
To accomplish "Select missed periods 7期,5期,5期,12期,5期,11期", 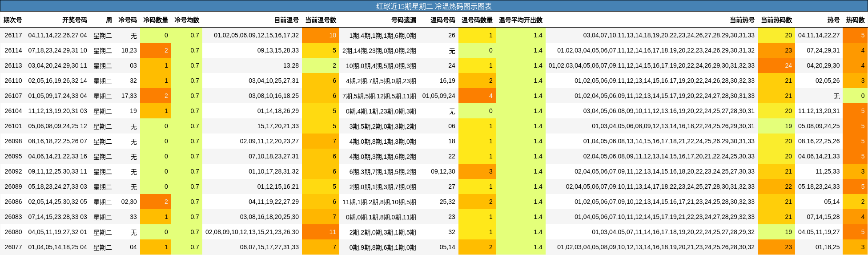I will 379,96.
